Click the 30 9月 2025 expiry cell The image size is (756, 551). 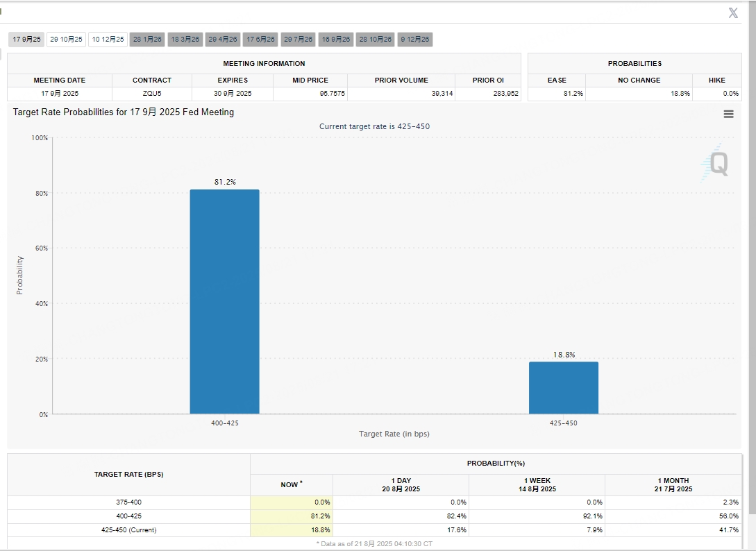coord(233,94)
